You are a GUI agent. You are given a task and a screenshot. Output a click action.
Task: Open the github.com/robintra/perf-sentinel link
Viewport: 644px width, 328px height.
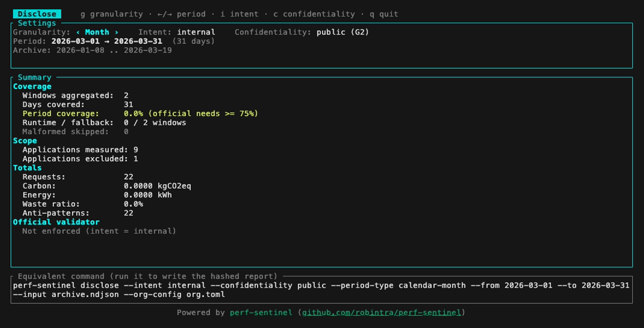(x=382, y=312)
